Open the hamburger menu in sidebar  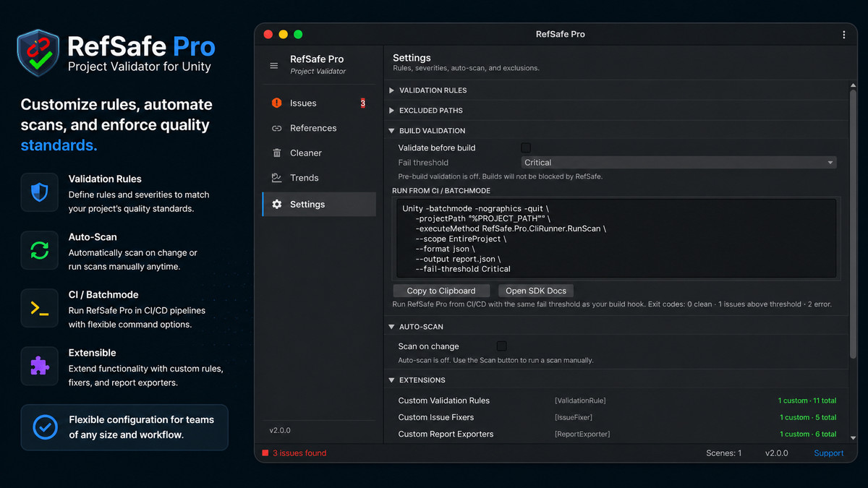coord(274,66)
